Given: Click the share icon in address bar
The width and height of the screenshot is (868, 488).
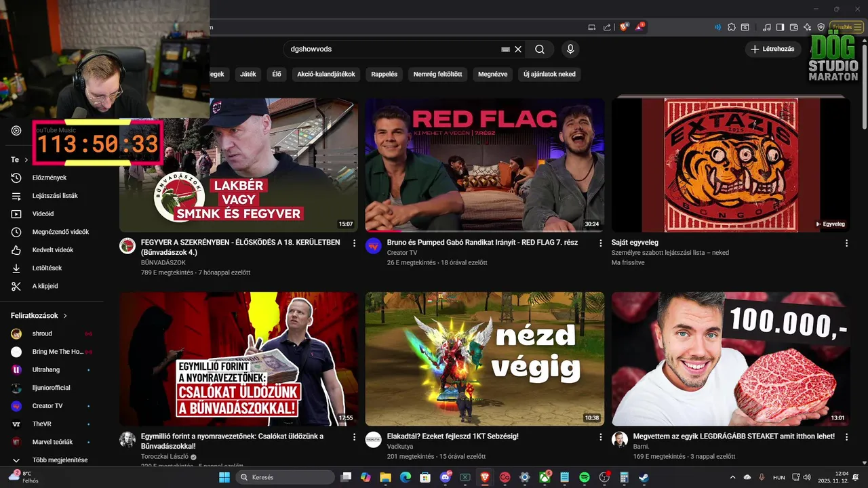Looking at the screenshot, I should pos(607,27).
